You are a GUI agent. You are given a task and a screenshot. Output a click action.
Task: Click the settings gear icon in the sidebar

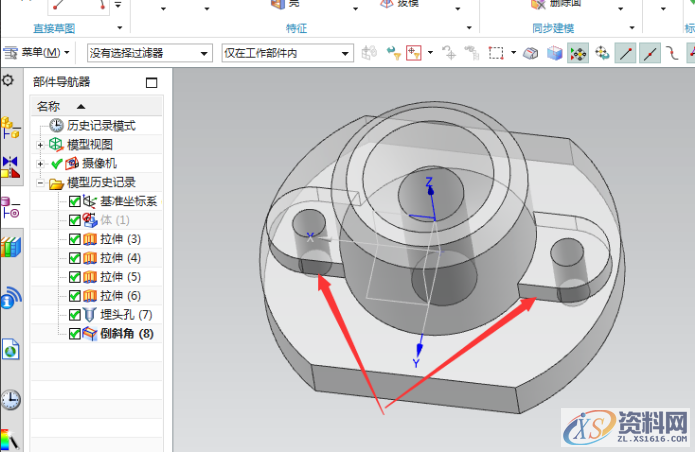pos(8,80)
